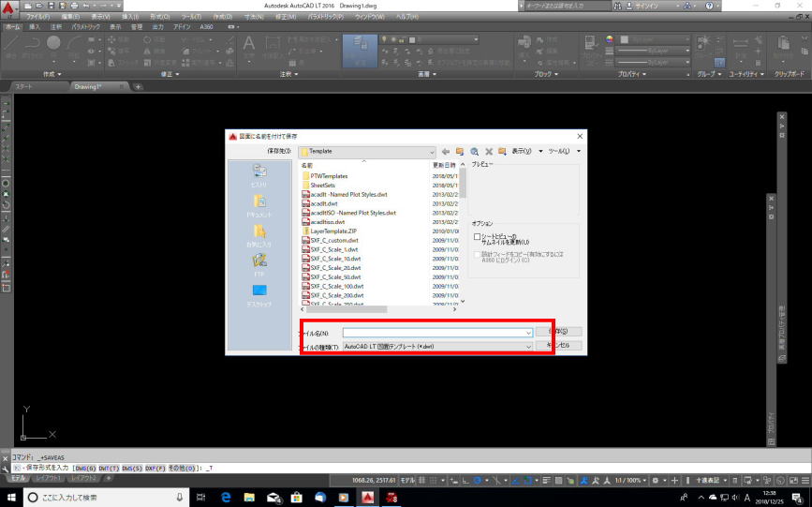Toggle clean screen icon in the status bar

pos(795,481)
